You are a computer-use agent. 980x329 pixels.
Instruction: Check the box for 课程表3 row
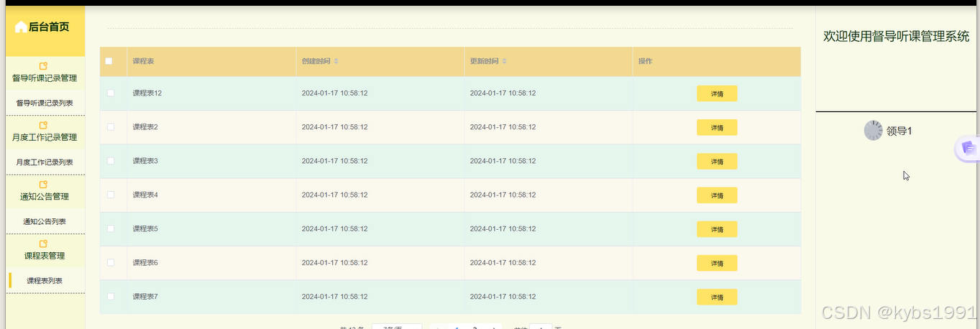(111, 161)
